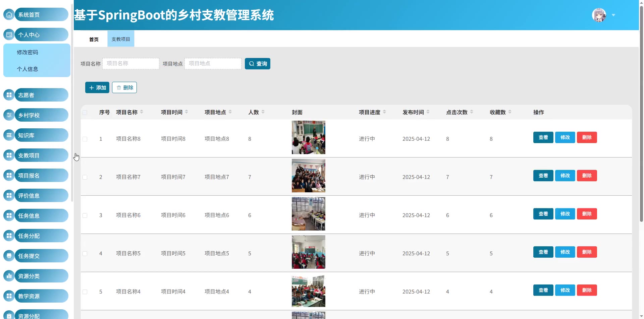644x319 pixels.
Task: Sort table by 项目名称 column arrows
Action: point(142,112)
